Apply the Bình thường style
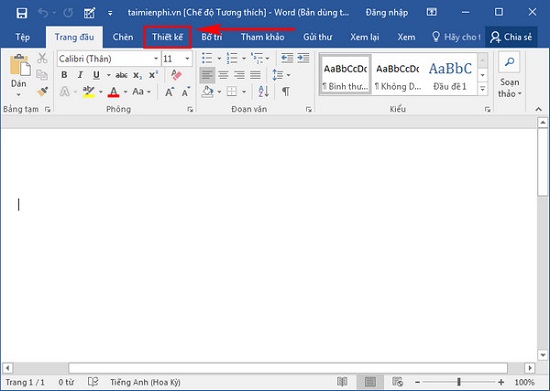Screen dimensions: 550x391 tap(345, 74)
